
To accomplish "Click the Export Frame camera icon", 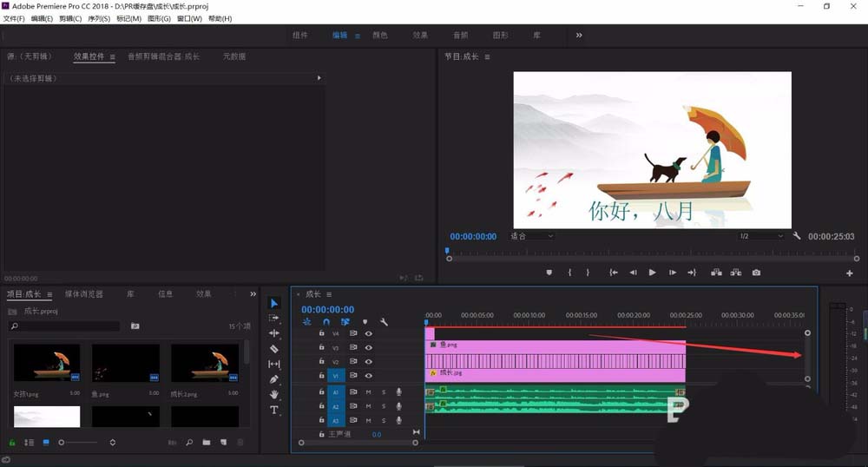I will 756,273.
